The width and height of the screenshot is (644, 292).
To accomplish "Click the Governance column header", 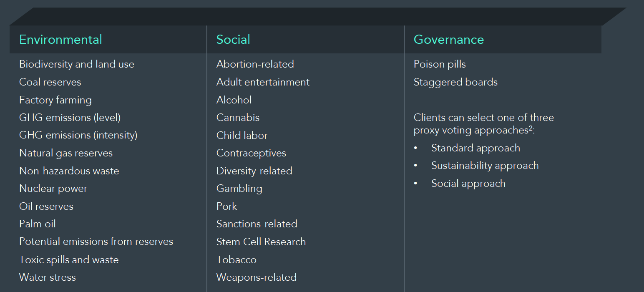I will [x=448, y=40].
